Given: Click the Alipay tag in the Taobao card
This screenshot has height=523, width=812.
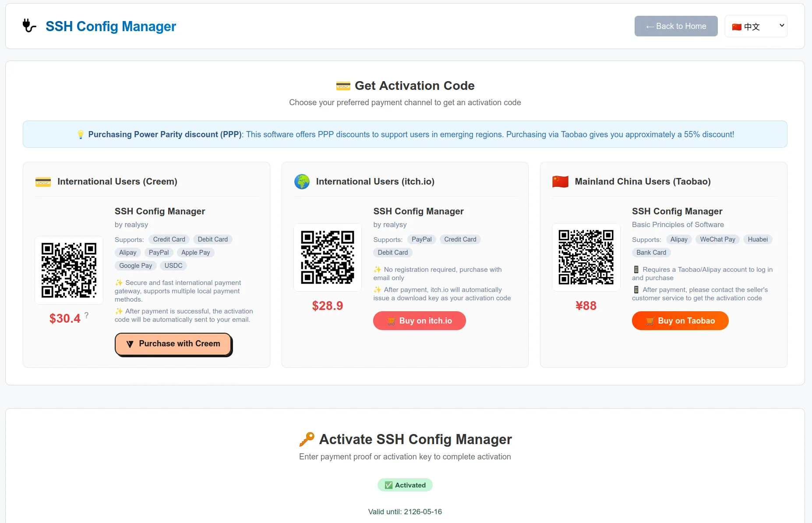Looking at the screenshot, I should pos(679,239).
